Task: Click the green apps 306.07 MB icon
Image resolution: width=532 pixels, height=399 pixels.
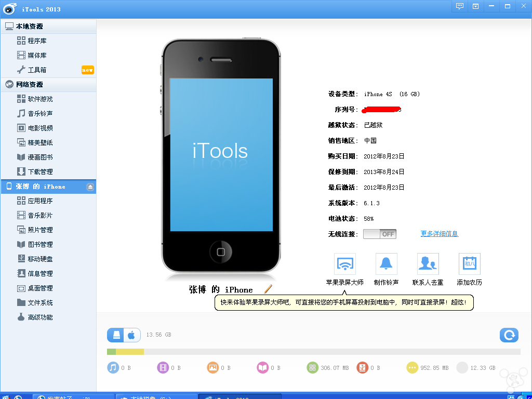Action: 312,367
